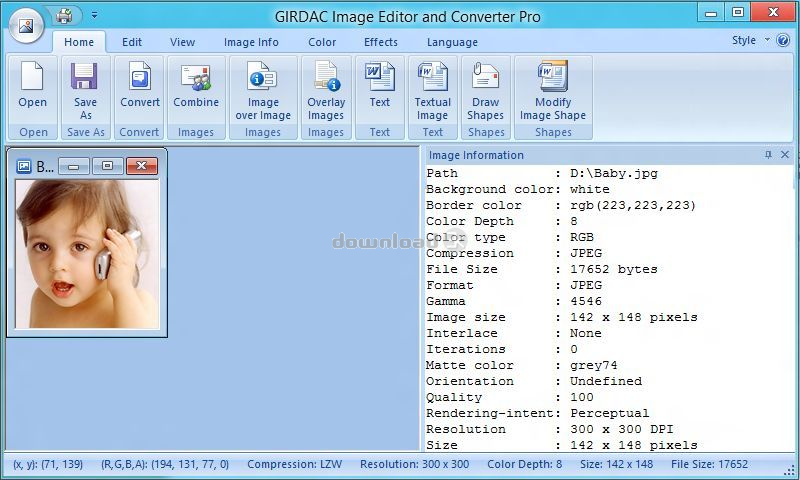Click the 'Resolution: 300 x 300' status entry
This screenshot has width=800, height=480.
coord(414,464)
